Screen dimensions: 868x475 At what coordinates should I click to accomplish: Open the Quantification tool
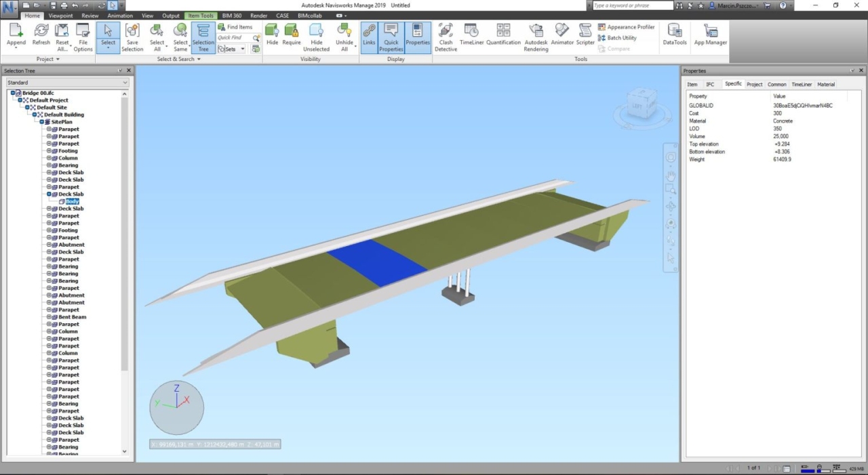point(503,37)
